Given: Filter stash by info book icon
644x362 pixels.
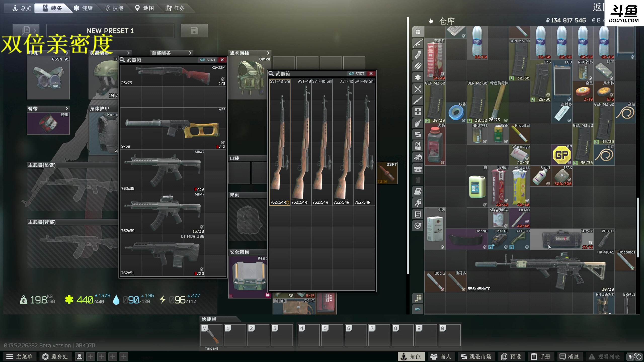Looking at the screenshot, I should 418,192.
